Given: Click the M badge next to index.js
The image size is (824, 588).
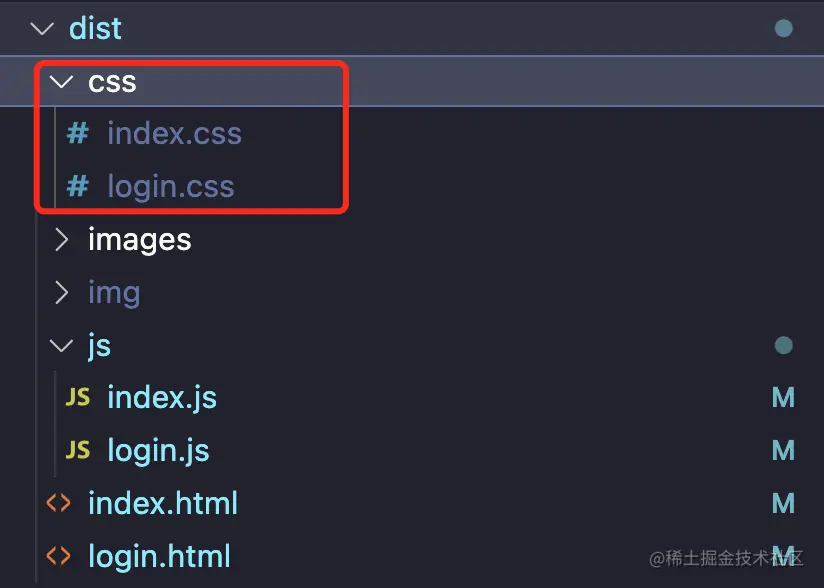Looking at the screenshot, I should [784, 397].
